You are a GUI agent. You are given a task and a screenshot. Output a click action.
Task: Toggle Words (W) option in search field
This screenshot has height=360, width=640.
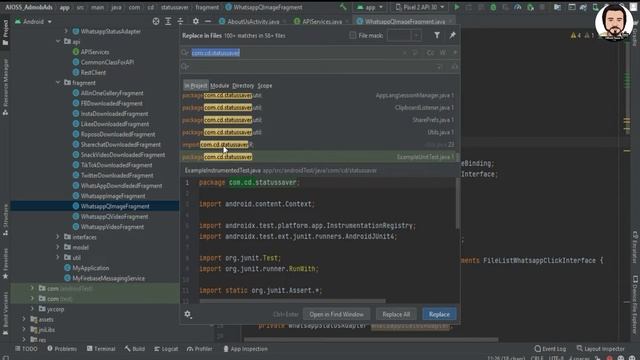pos(443,53)
